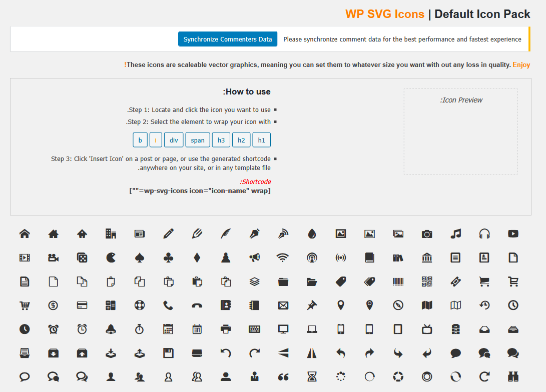
Task: Select the floppy disk save icon
Action: (x=168, y=353)
